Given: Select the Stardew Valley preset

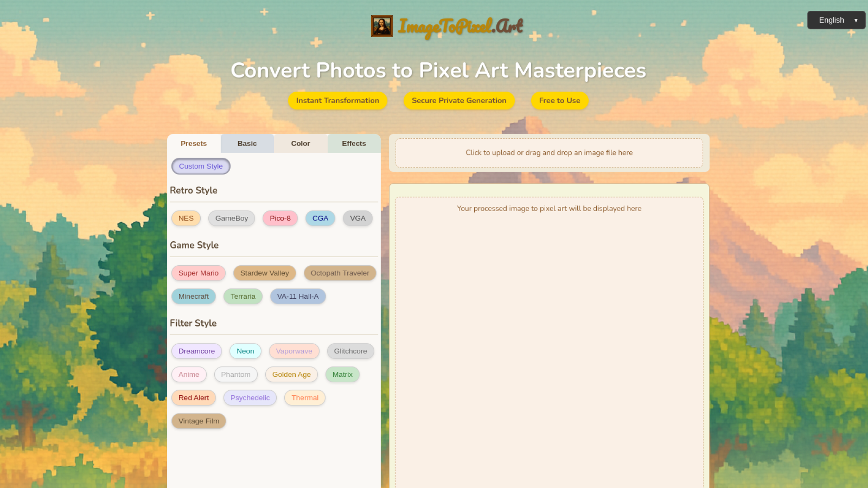Looking at the screenshot, I should click(x=264, y=273).
